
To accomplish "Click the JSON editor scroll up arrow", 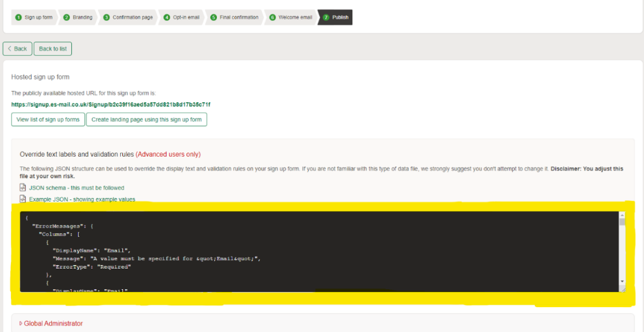I will point(622,215).
